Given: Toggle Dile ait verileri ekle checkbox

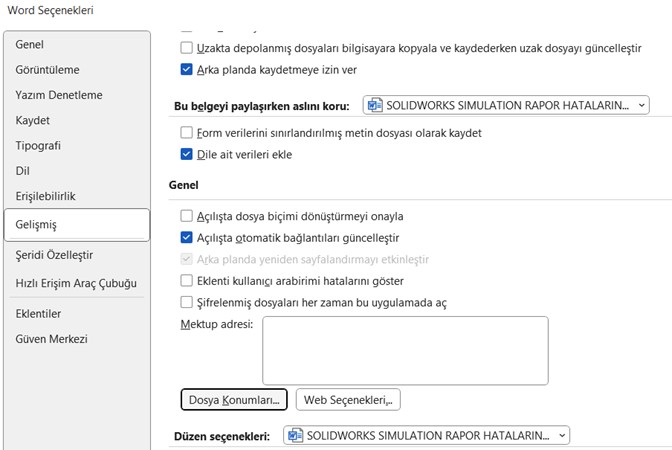Looking at the screenshot, I should [x=186, y=155].
